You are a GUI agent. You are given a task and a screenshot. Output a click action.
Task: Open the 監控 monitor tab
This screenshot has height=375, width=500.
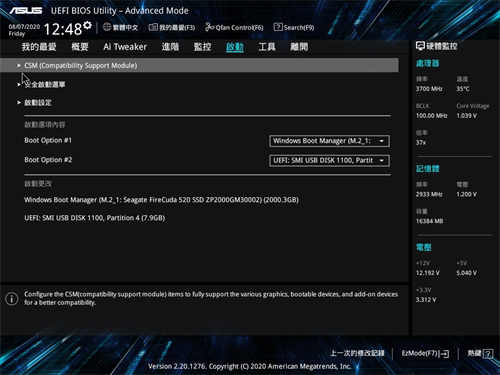[202, 47]
